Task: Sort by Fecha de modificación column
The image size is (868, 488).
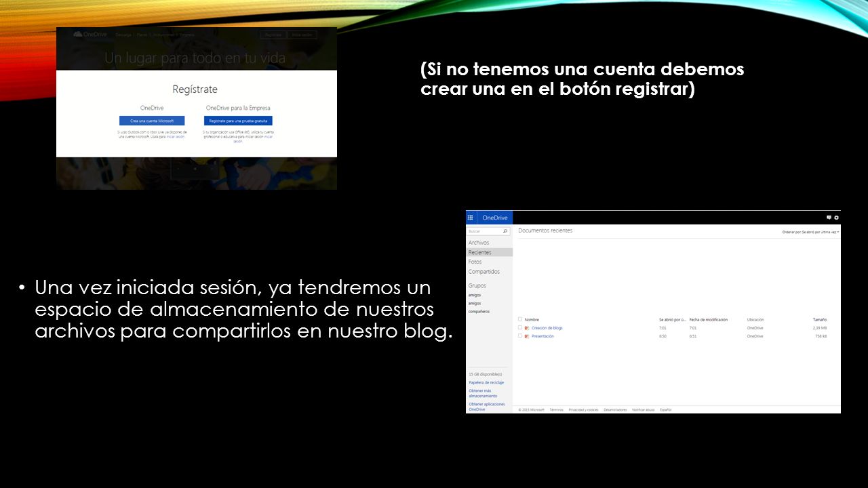Action: coord(708,319)
